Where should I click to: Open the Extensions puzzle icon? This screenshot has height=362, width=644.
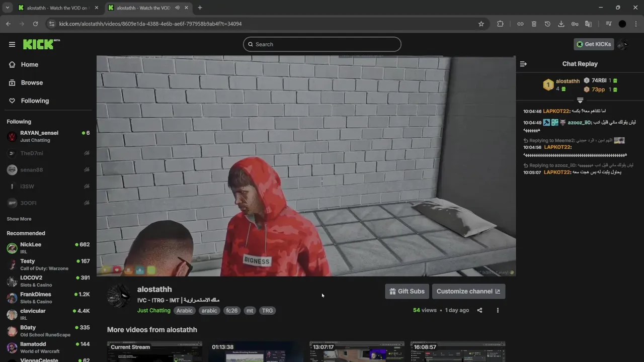pyautogui.click(x=500, y=24)
